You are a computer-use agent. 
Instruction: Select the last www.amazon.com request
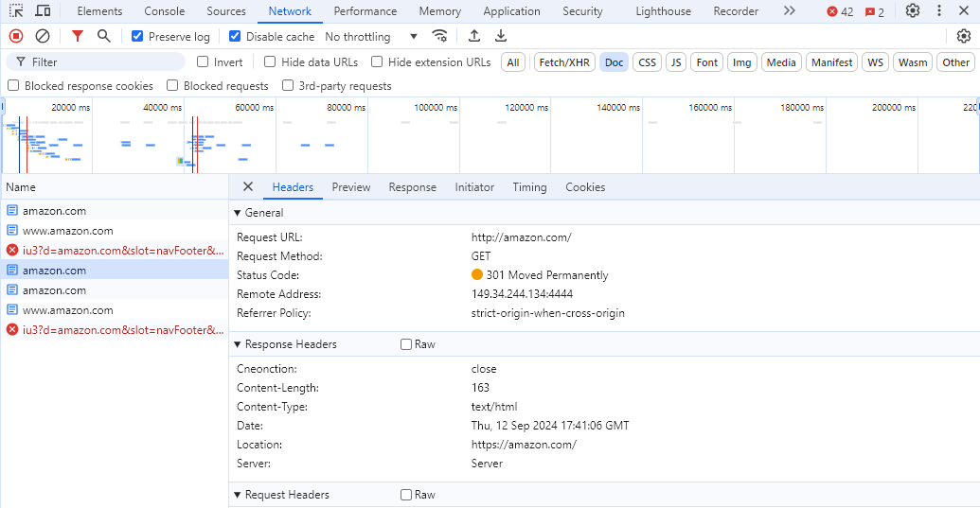115,310
